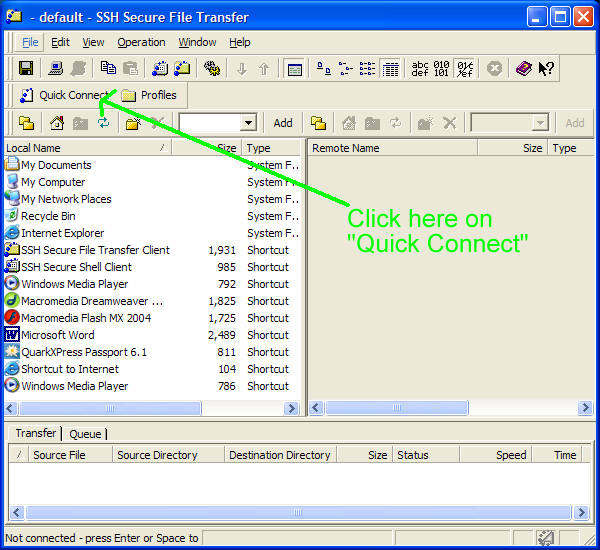600x550 pixels.
Task: Open the Help book icon
Action: point(523,69)
